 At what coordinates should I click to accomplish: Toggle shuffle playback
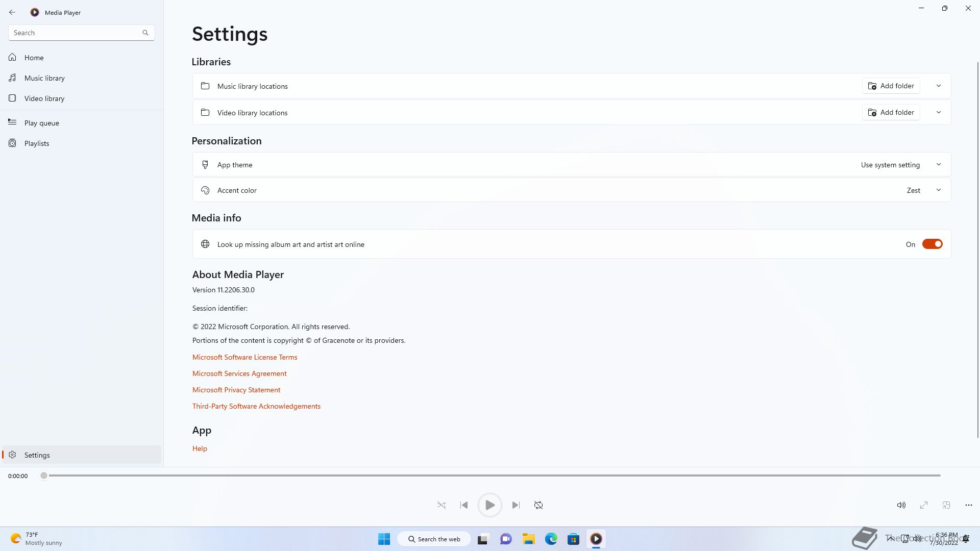[x=442, y=505]
